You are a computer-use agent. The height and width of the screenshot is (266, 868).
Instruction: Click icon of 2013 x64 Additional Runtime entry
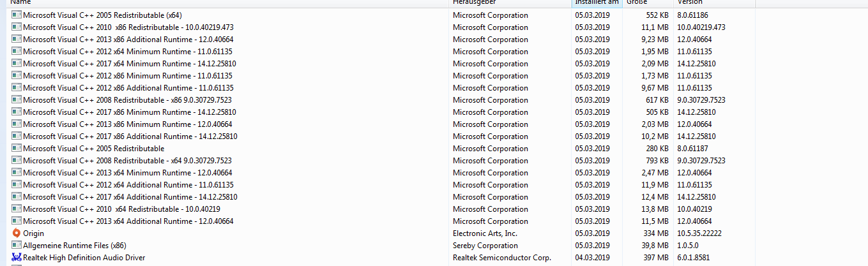pyautogui.click(x=17, y=221)
